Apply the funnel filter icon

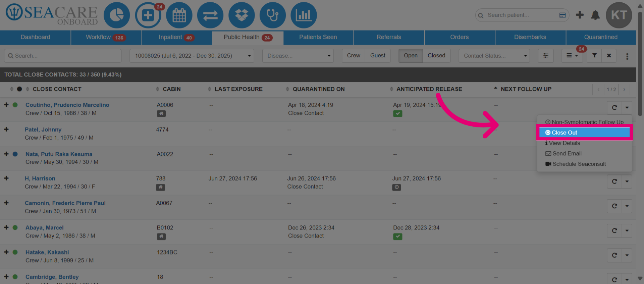pos(594,56)
